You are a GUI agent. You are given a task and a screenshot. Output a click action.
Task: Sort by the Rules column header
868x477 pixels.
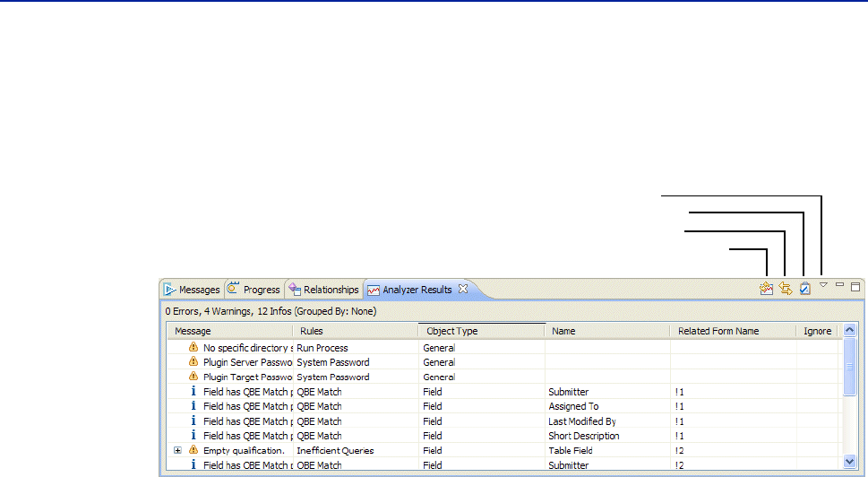[x=356, y=331]
